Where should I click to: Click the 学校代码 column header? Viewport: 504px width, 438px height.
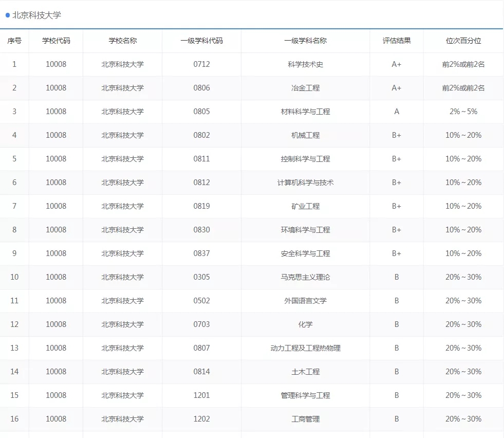point(56,41)
